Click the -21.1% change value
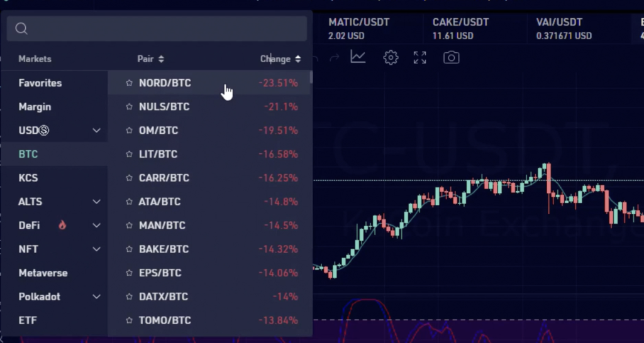This screenshot has width=644, height=343. (281, 107)
